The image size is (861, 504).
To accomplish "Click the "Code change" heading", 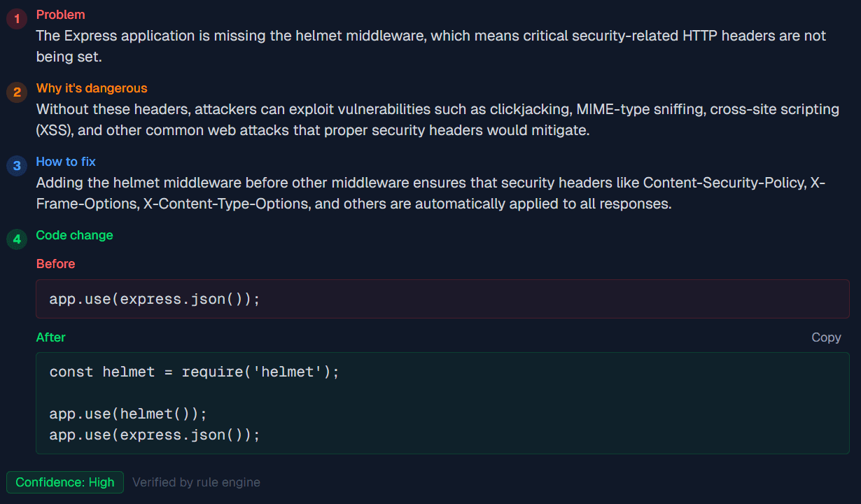I will (74, 235).
